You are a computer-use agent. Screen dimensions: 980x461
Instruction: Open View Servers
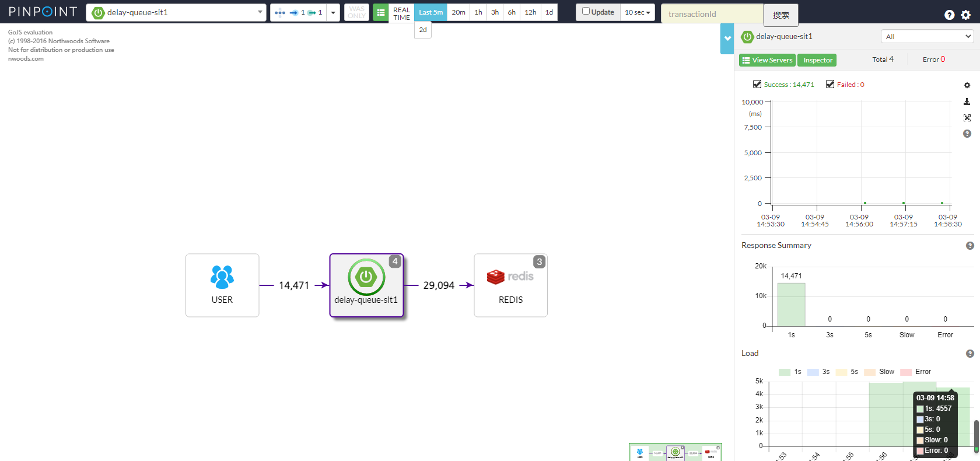pos(767,60)
